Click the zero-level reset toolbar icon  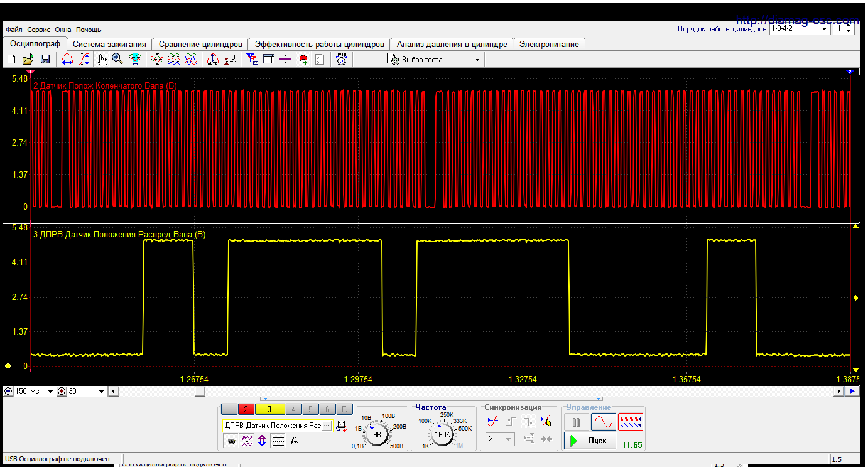229,60
